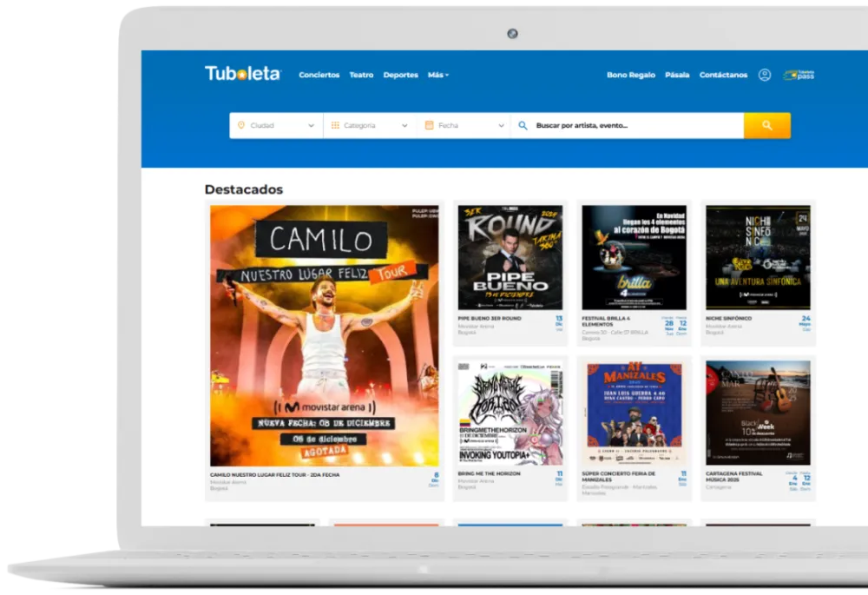
Task: Open the Conciertos section
Action: point(319,75)
